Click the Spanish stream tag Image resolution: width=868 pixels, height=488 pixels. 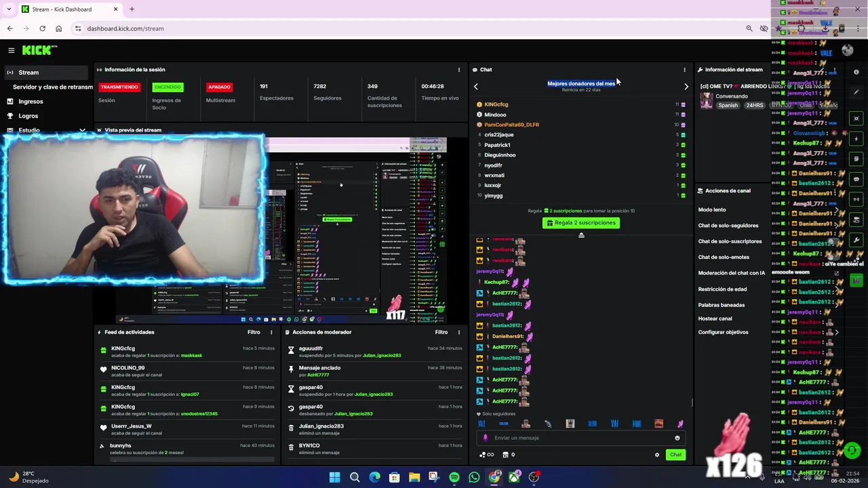tap(728, 106)
